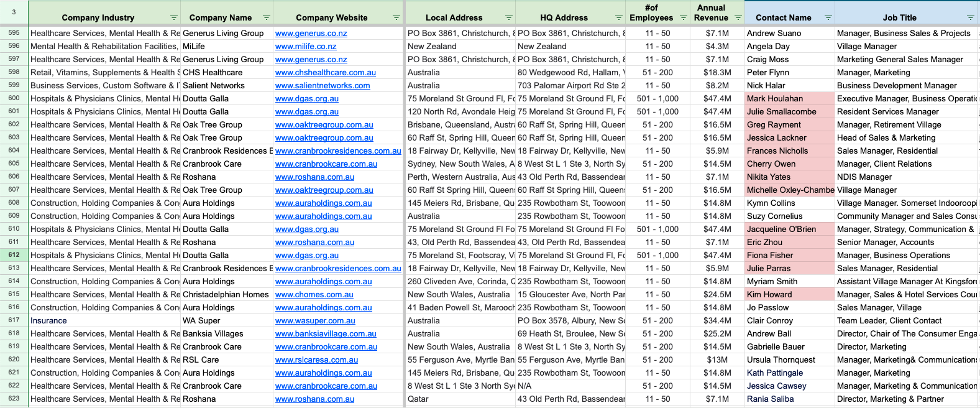
Task: Open www.chomes.com.au link
Action: coord(314,295)
